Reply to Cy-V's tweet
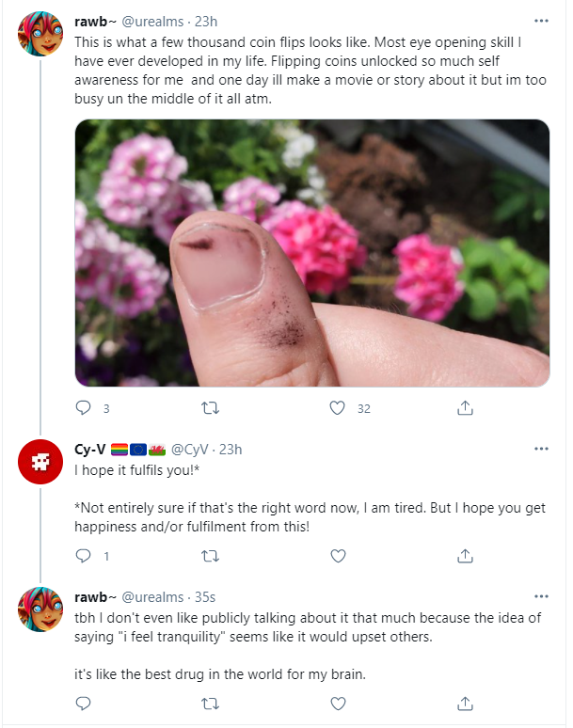This screenshot has width=573, height=728. coord(83,556)
